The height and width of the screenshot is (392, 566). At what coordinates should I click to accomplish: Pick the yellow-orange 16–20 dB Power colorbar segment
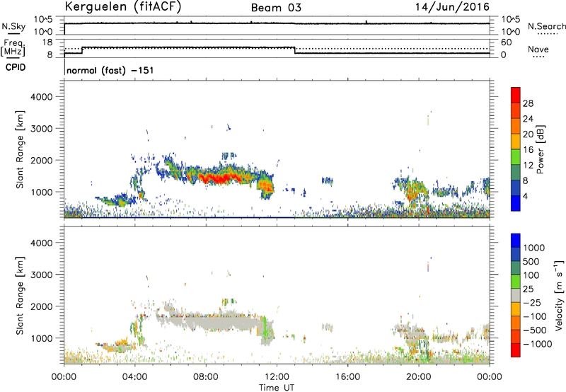[516, 141]
